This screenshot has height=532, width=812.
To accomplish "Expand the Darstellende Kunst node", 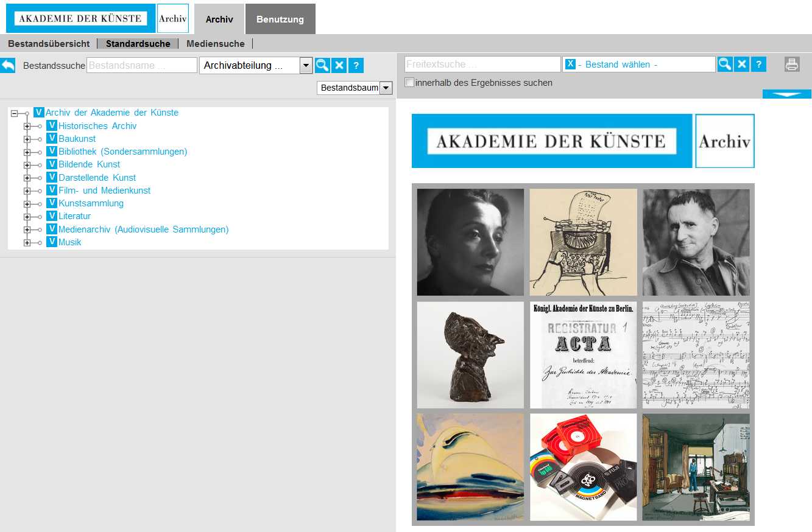I will click(x=27, y=178).
